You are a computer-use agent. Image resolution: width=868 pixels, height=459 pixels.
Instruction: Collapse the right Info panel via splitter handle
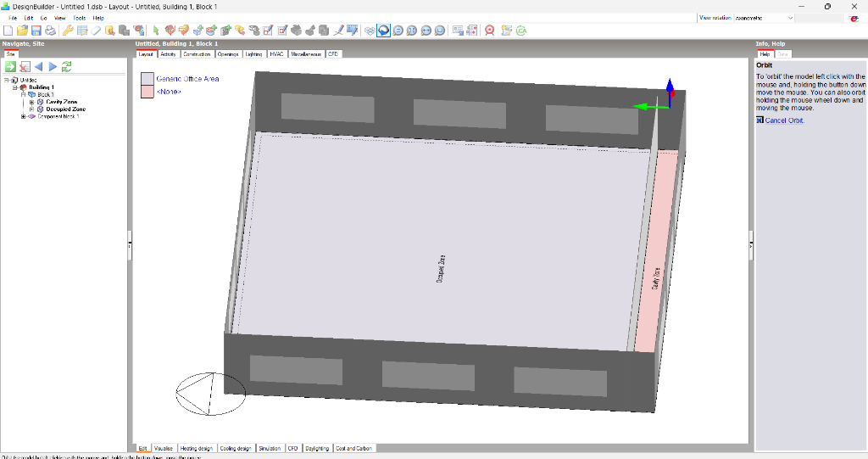pyautogui.click(x=751, y=243)
